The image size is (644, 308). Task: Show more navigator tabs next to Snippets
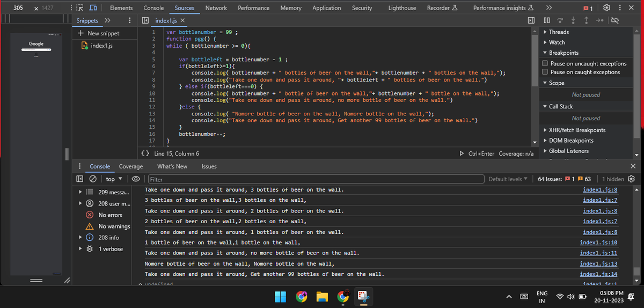click(107, 20)
